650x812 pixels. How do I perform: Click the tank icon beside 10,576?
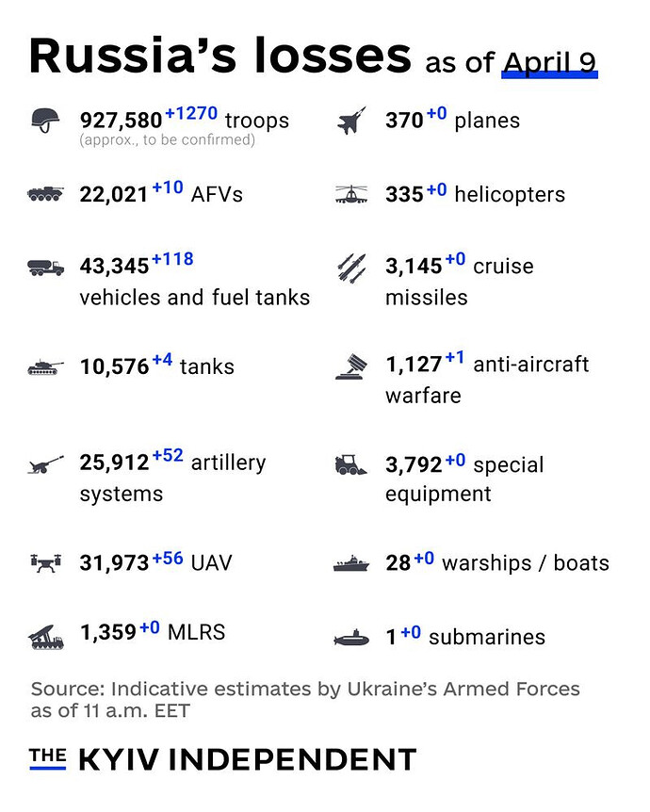[45, 367]
